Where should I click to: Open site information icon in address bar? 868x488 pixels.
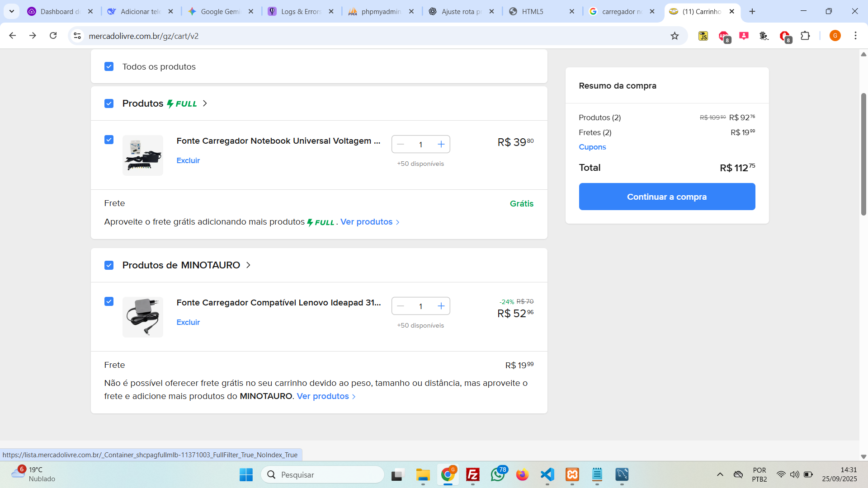[x=77, y=36]
